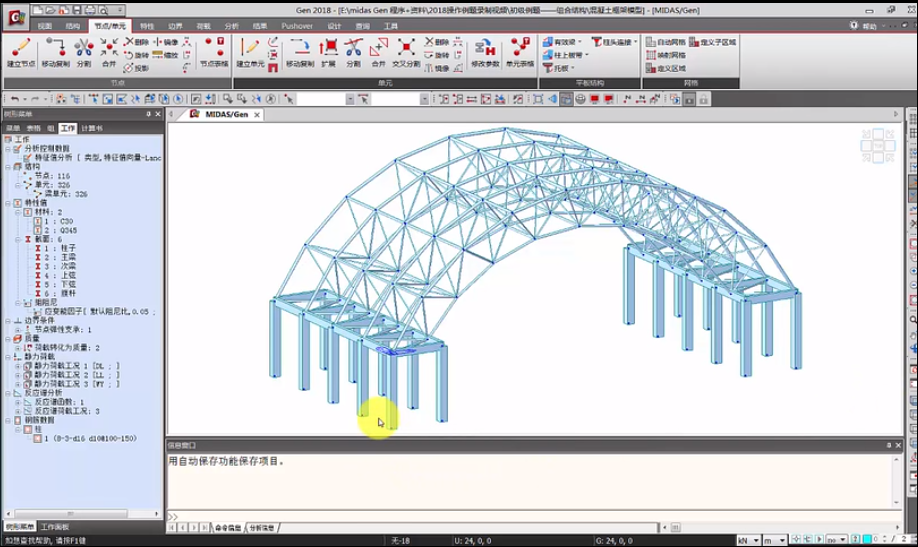Image resolution: width=918 pixels, height=547 pixels.
Task: Select the 交叉分割 (intersect divide) tool
Action: click(x=406, y=51)
